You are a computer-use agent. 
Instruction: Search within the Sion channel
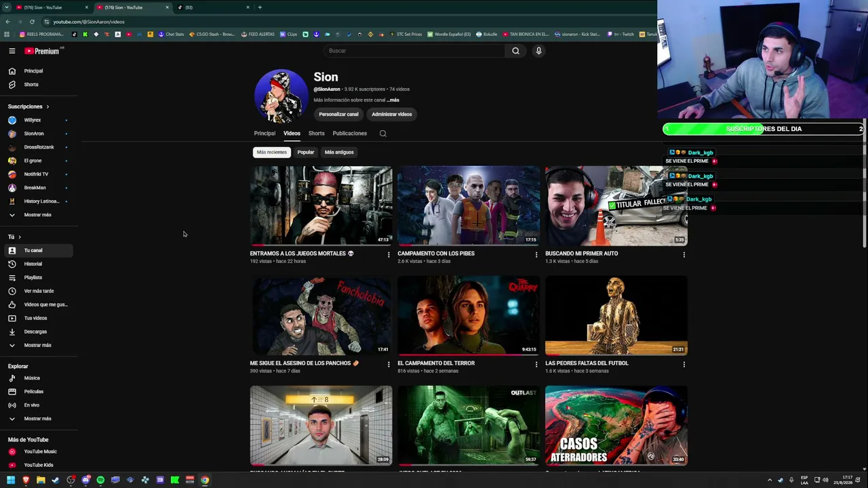pyautogui.click(x=383, y=134)
